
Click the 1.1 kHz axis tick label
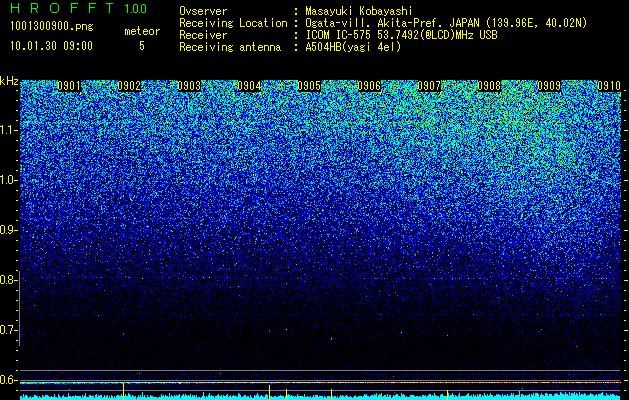pos(8,130)
